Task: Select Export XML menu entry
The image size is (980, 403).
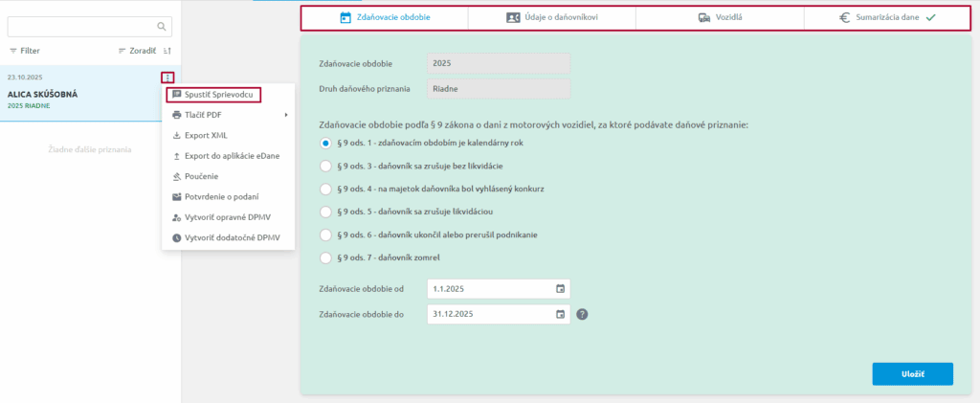Action: [x=205, y=136]
